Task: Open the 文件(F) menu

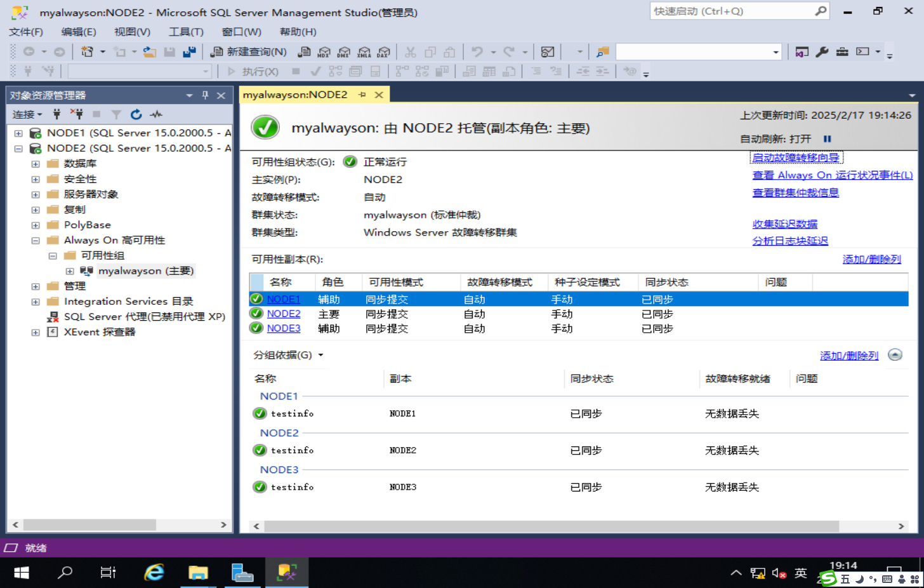Action: 26,32
